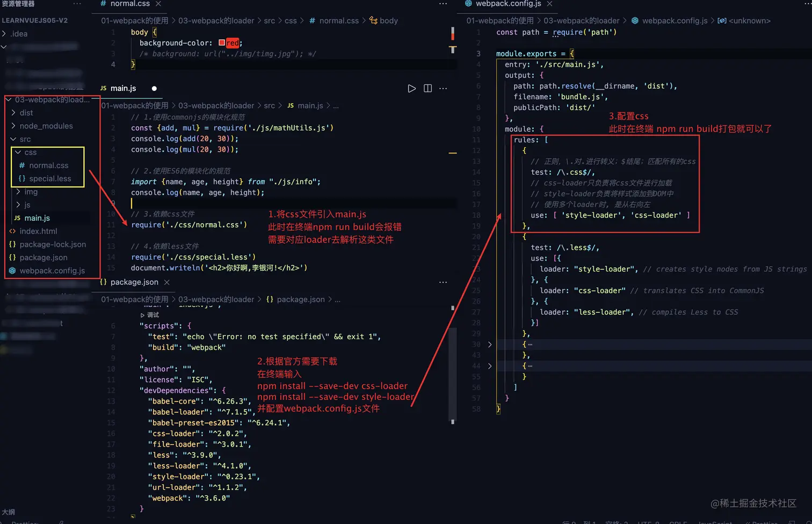Viewport: 812px width, 524px height.
Task: Click the css breadcrumb in normal.css editor
Action: [291, 20]
